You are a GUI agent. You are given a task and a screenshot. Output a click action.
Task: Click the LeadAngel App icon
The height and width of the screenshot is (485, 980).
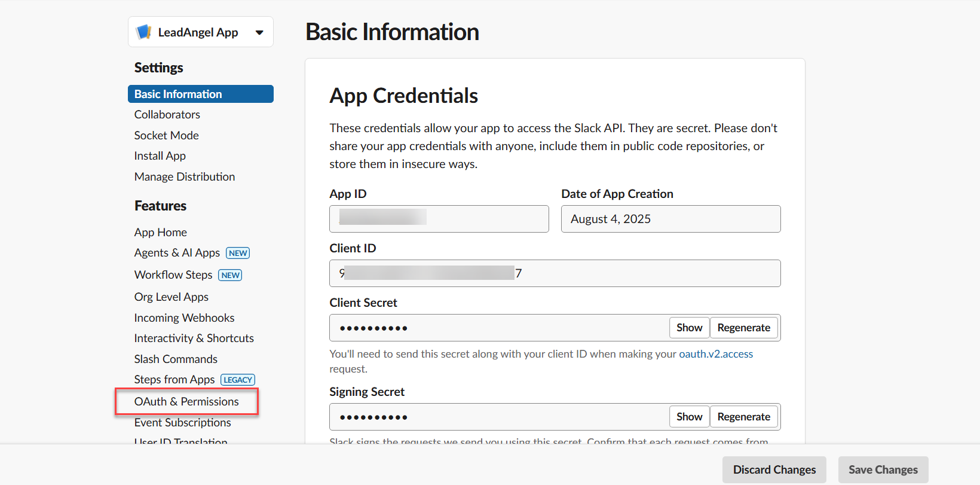143,32
